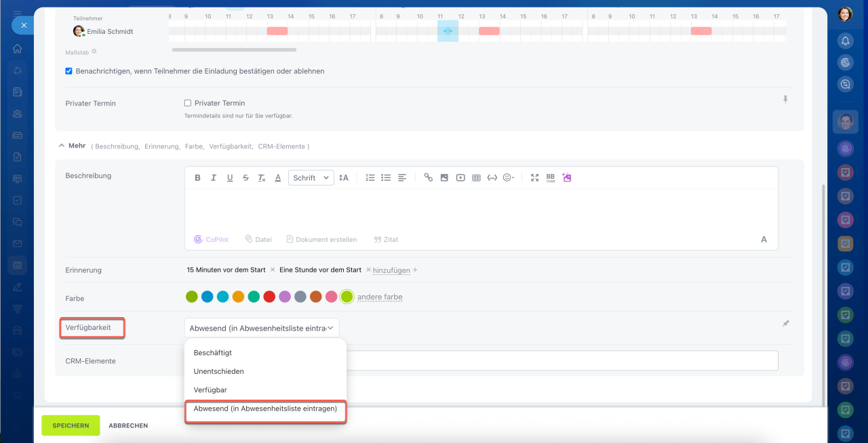This screenshot has height=443, width=868.
Task: Pick the red color swatch
Action: 269,297
